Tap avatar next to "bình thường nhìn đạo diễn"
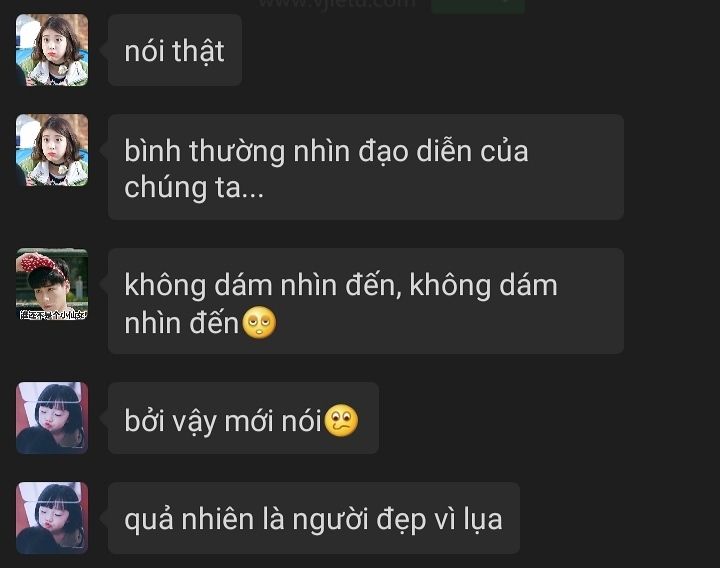720x568 pixels. [x=52, y=150]
